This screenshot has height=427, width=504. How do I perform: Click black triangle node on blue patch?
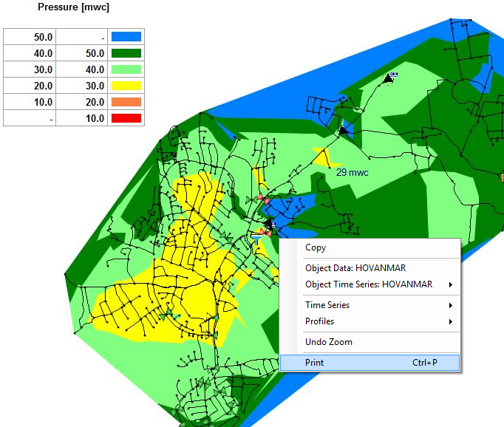[343, 131]
